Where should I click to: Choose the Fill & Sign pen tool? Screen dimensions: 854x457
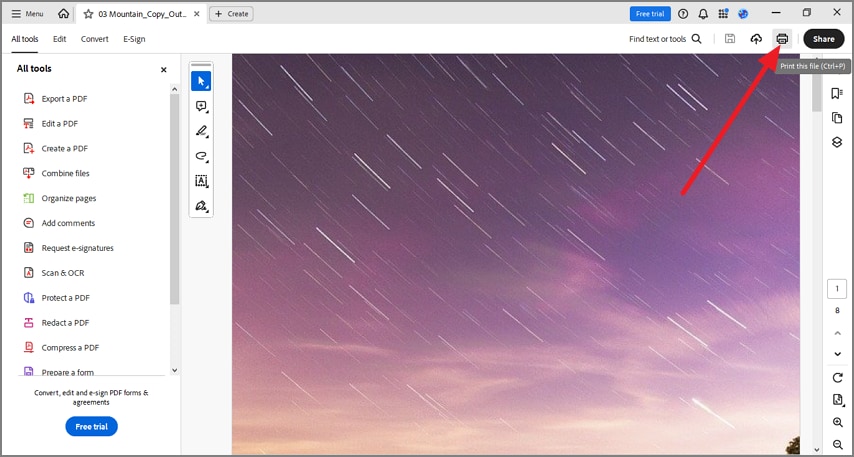click(x=201, y=206)
